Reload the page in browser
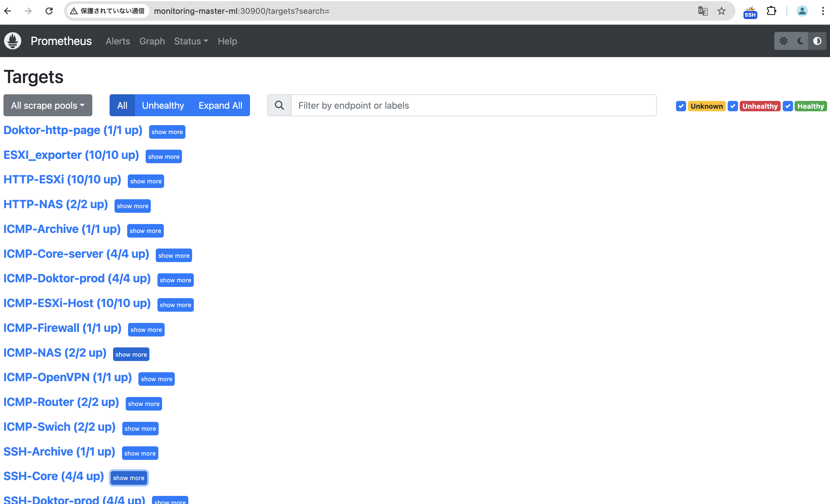Image resolution: width=830 pixels, height=504 pixels. pos(49,11)
